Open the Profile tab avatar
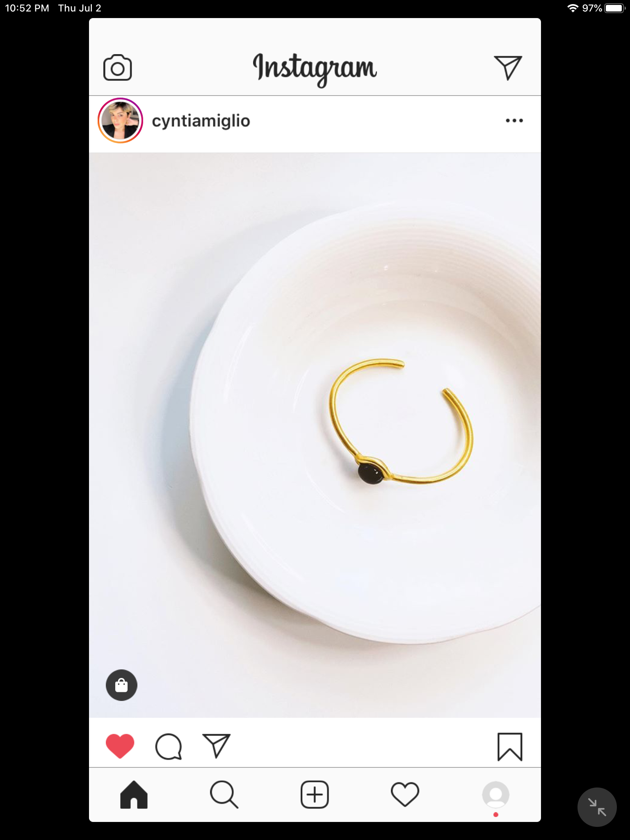This screenshot has width=630, height=840. tap(495, 795)
